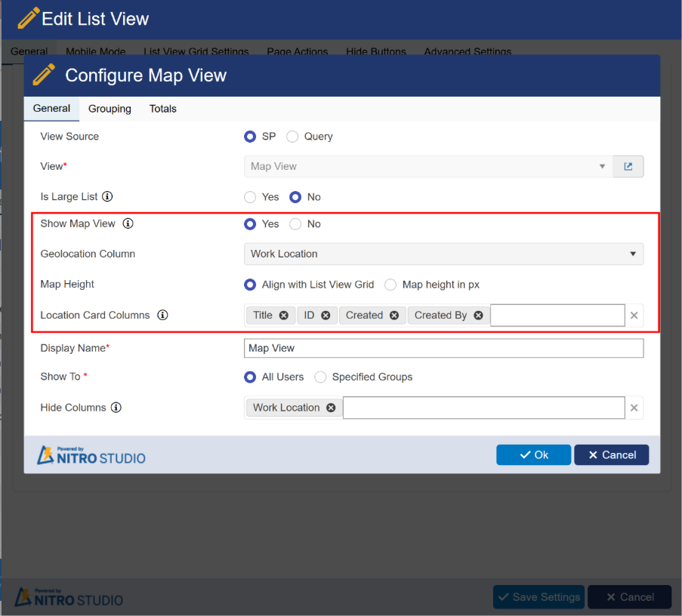This screenshot has height=616, width=682.
Task: Click info icon beside Location Card Columns
Action: click(x=162, y=316)
